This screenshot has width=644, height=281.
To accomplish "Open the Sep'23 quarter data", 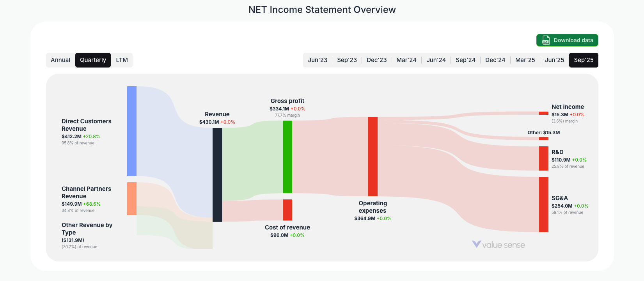I will coord(347,60).
